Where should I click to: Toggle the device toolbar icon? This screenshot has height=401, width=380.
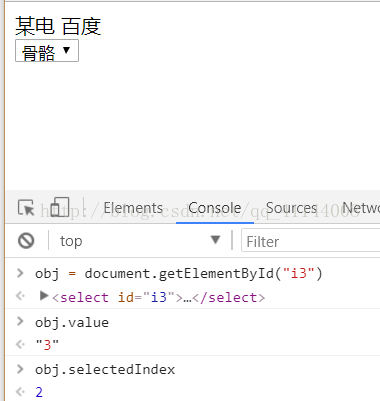pos(60,207)
